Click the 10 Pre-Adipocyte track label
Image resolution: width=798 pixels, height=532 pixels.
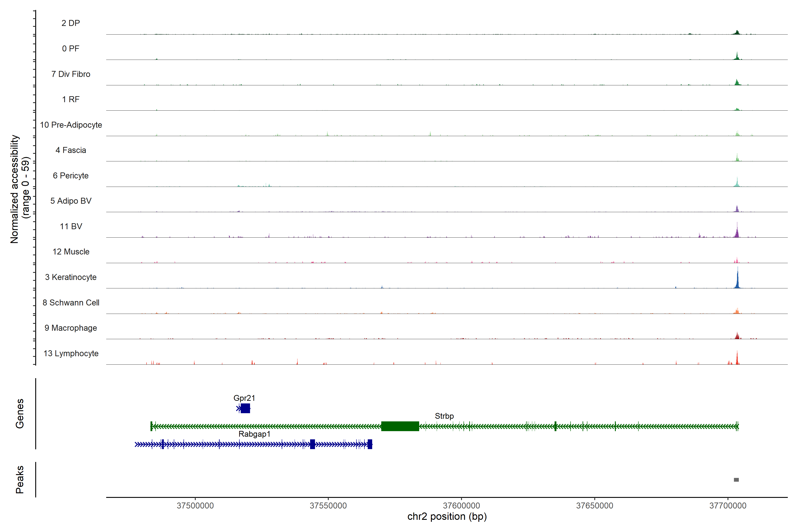71,125
